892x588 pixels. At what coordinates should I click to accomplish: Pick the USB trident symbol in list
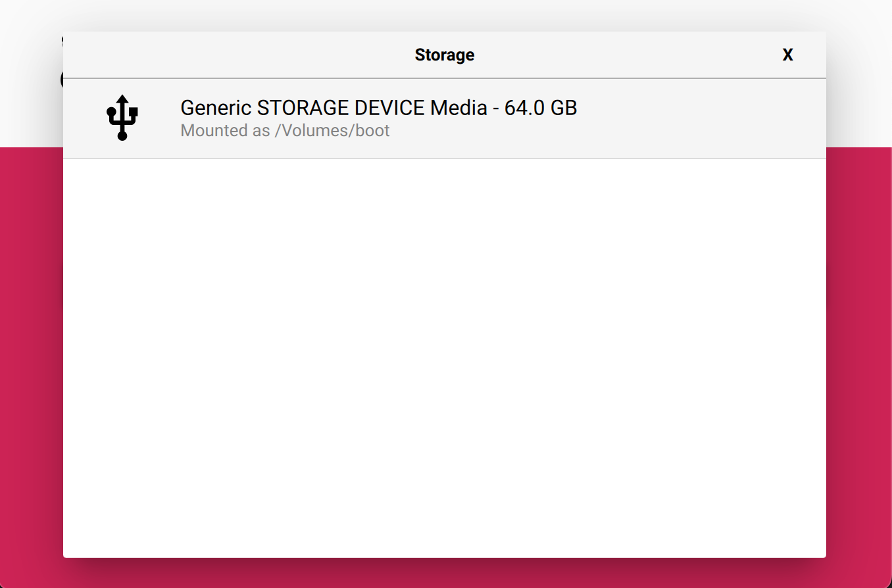point(122,117)
